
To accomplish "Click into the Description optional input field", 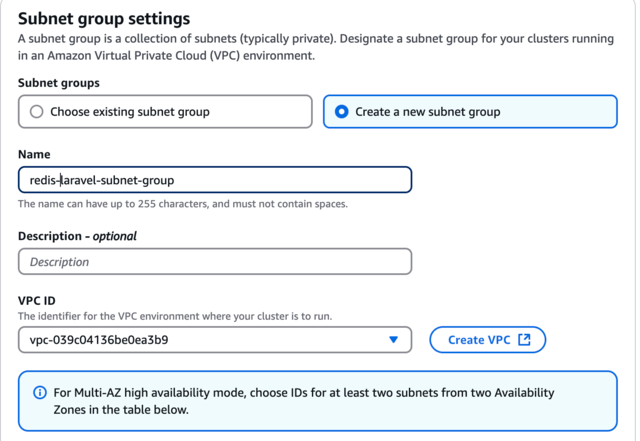I will 215,261.
